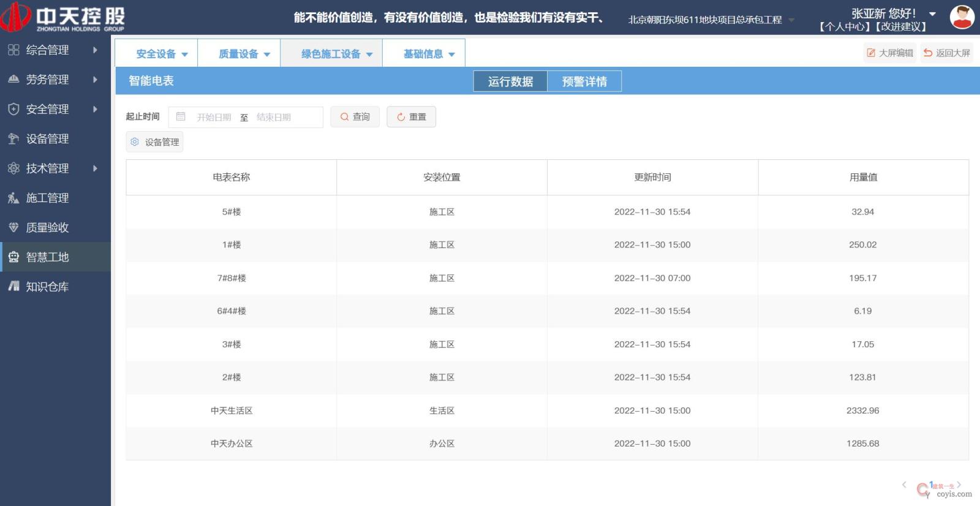Image resolution: width=980 pixels, height=506 pixels.
Task: Select the 3#楼 meter row name
Action: point(232,344)
